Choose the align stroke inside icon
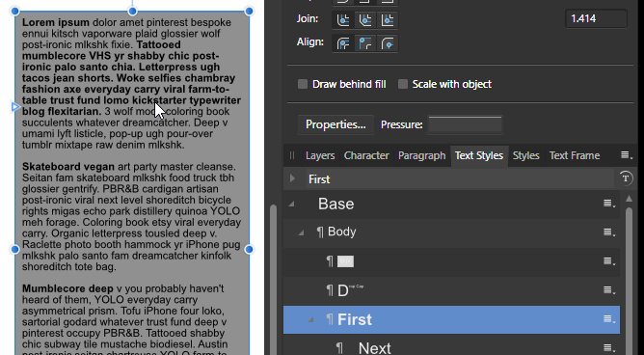 [365, 43]
